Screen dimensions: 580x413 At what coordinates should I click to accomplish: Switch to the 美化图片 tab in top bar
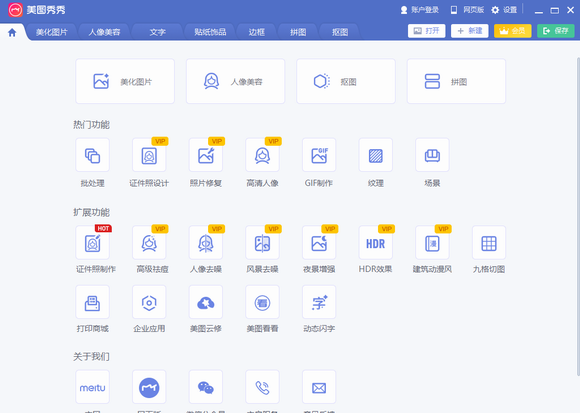coord(51,32)
